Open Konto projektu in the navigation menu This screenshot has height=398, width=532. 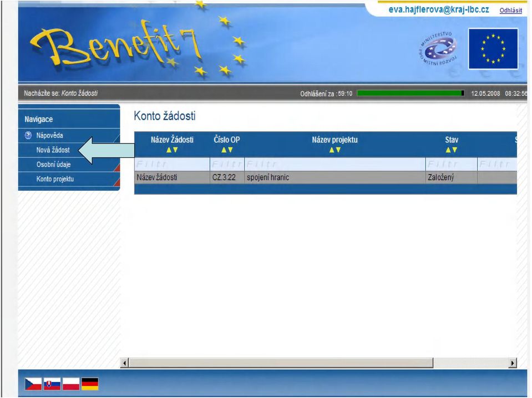tap(55, 179)
